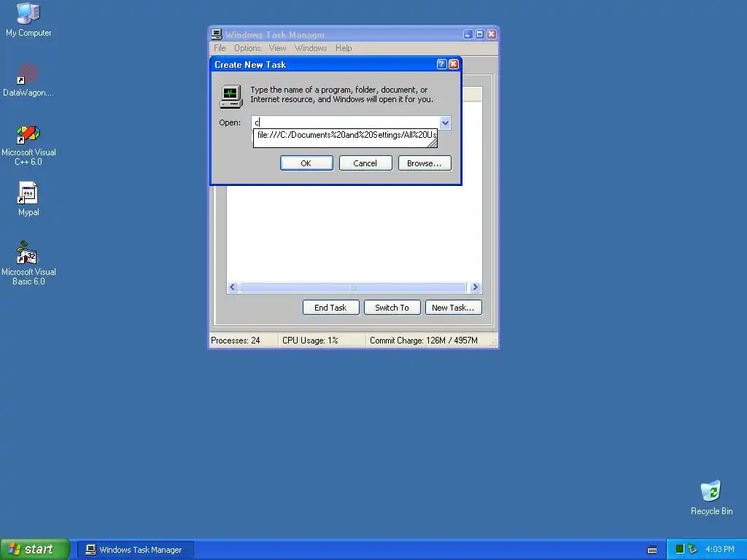747x560 pixels.
Task: Click the keyboard icon in the taskbar
Action: [652, 550]
